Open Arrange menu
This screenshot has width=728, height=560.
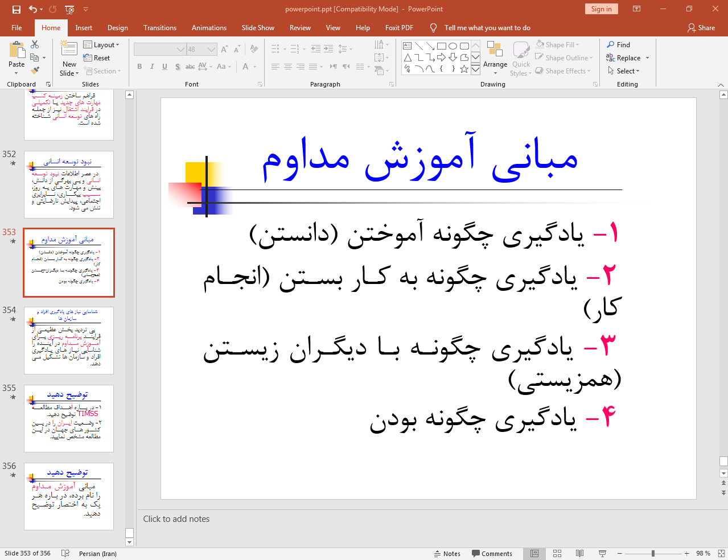pos(495,58)
